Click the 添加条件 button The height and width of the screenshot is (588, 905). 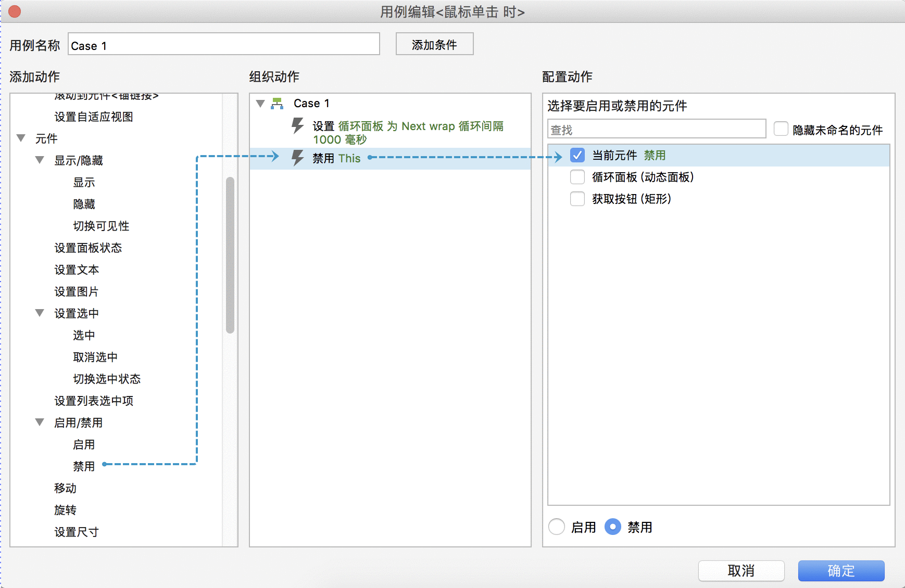[x=434, y=44]
